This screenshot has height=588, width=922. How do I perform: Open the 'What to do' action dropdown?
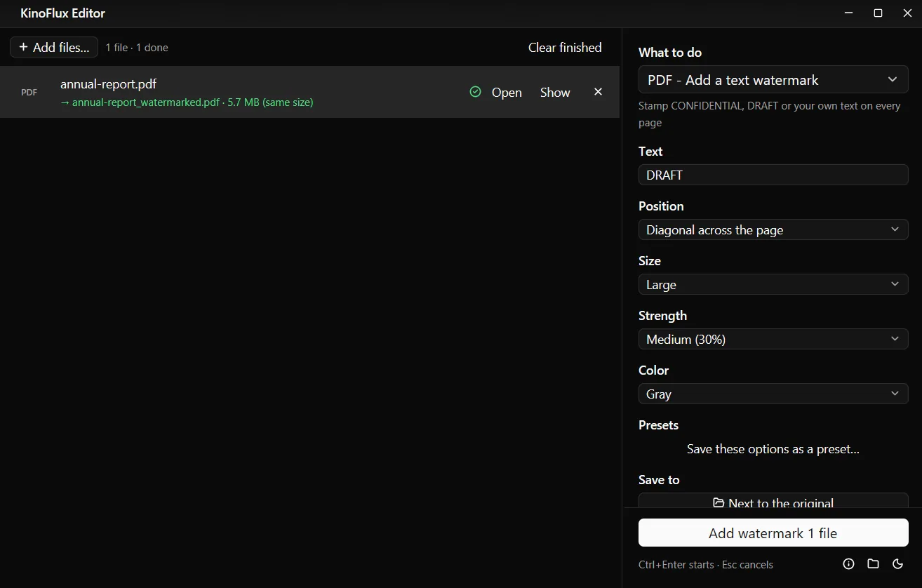[773, 80]
